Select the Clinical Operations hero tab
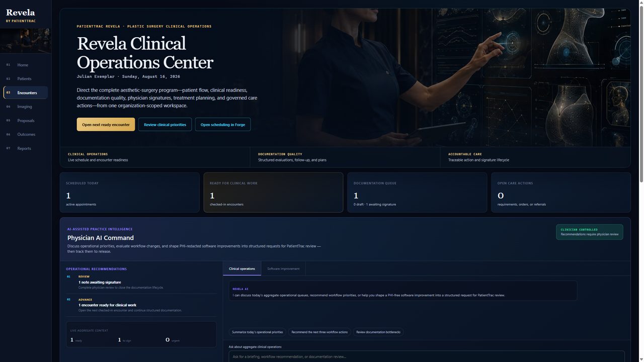 (155, 157)
